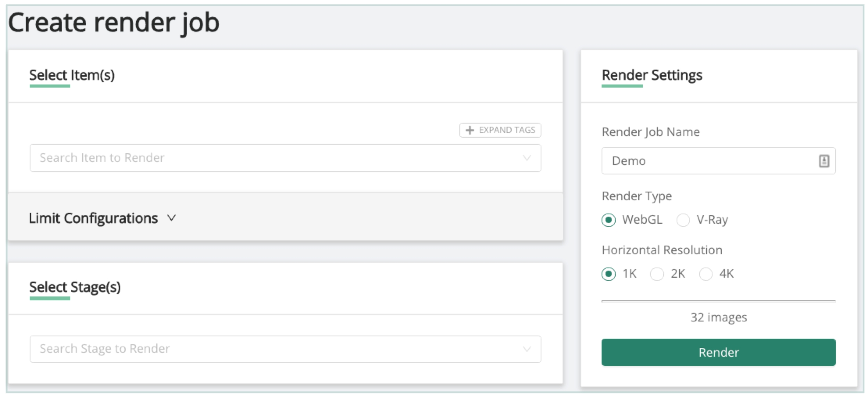868x395 pixels.
Task: Click the chevron arrow in the stage search box
Action: coord(527,349)
